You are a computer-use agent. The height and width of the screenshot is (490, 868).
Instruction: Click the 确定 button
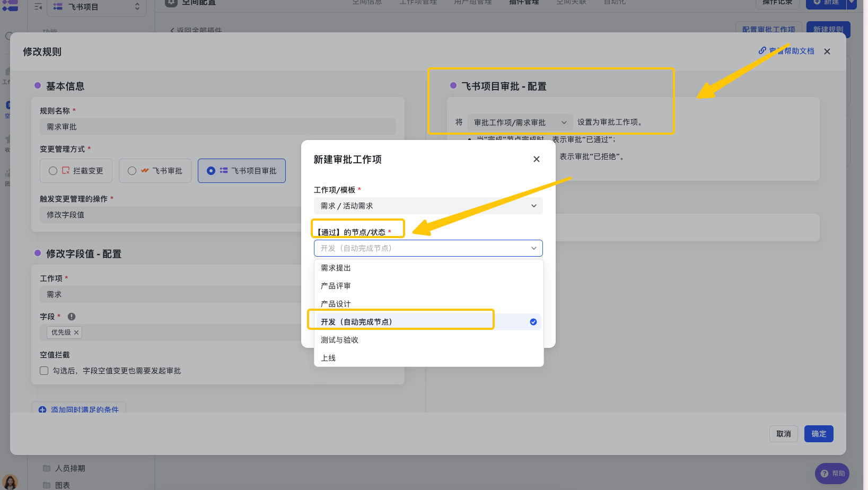(819, 434)
